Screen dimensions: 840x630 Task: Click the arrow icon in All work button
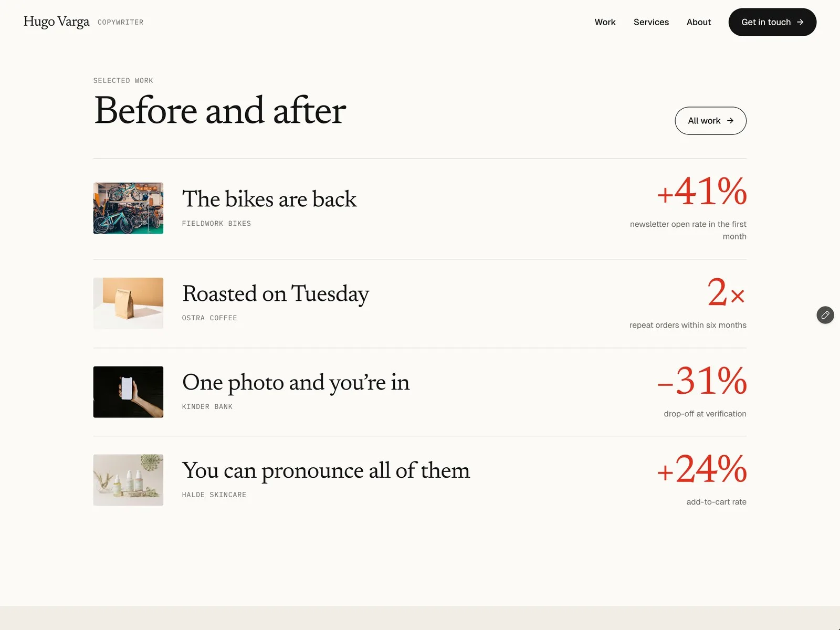pos(730,121)
